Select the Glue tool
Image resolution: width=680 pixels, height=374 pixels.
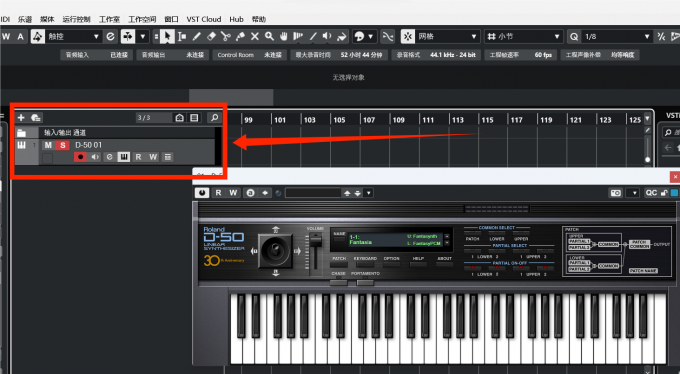tap(240, 36)
